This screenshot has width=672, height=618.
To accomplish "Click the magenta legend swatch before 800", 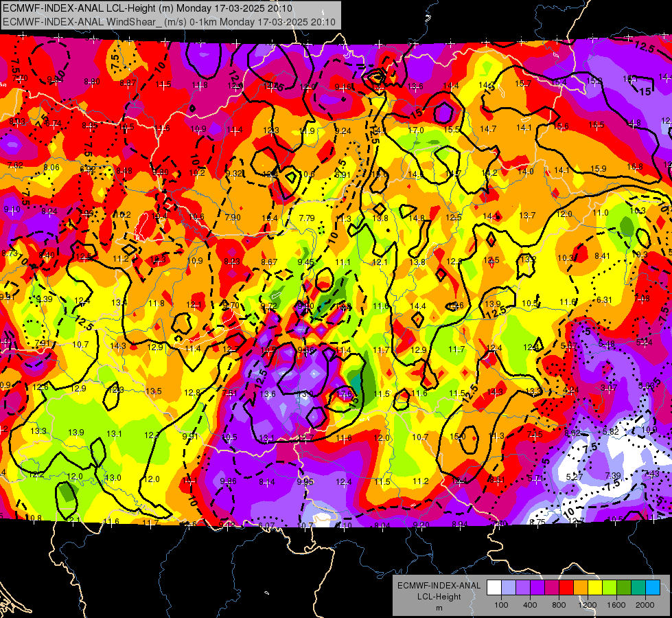I will coord(552,588).
